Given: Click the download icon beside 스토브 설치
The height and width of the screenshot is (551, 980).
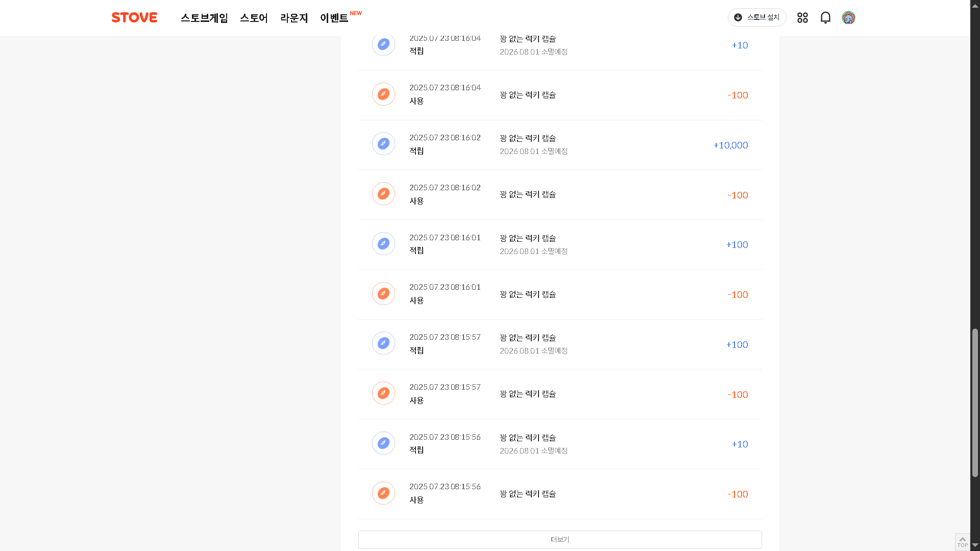Looking at the screenshot, I should click(738, 17).
